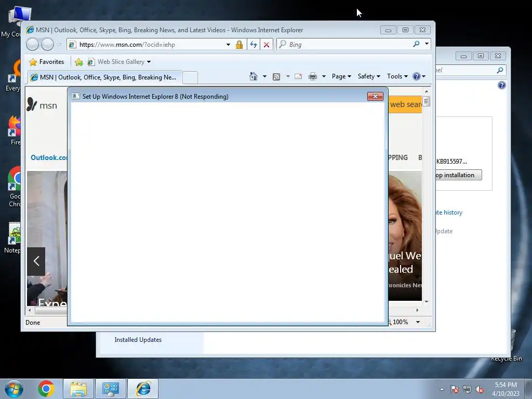
Task: Click the help icon in Windows Update window
Action: pos(502,85)
